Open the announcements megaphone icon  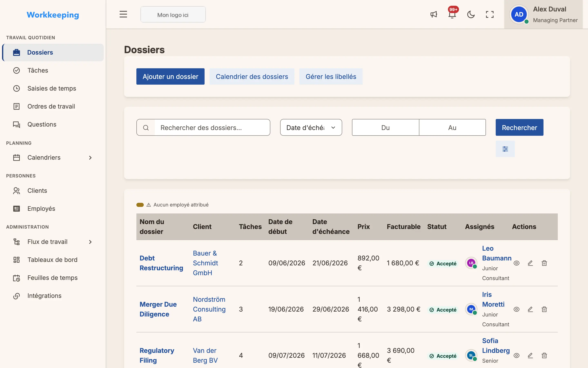pos(434,14)
